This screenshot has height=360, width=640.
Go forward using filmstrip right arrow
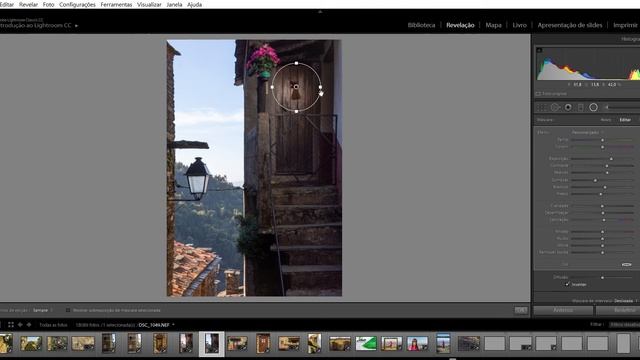point(29,325)
